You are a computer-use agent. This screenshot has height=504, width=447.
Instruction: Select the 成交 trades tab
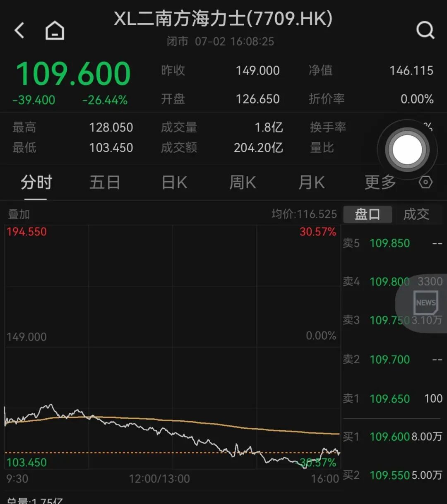point(416,214)
